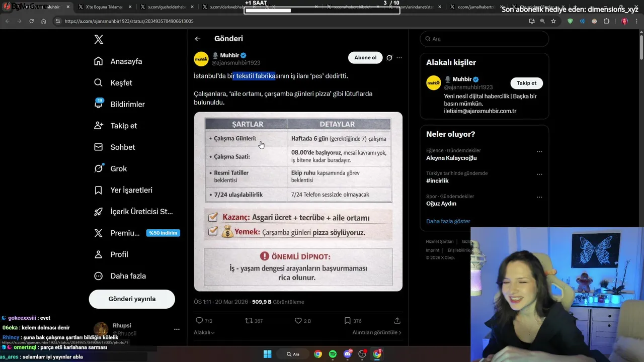Open Profil page
Viewport: 644px width, 362px height.
111,254
